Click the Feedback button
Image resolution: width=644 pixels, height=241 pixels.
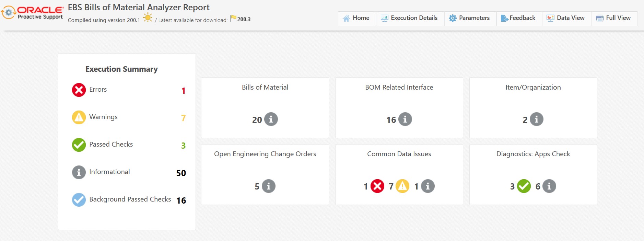pos(518,18)
